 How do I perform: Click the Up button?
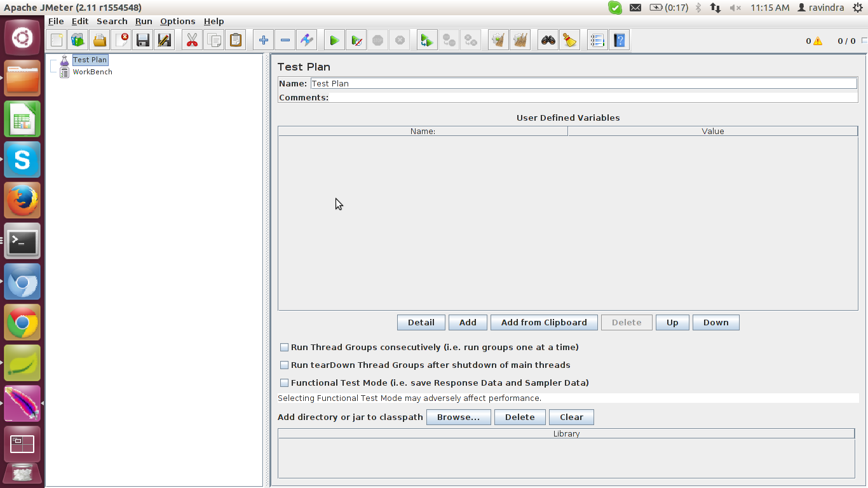pyautogui.click(x=672, y=322)
